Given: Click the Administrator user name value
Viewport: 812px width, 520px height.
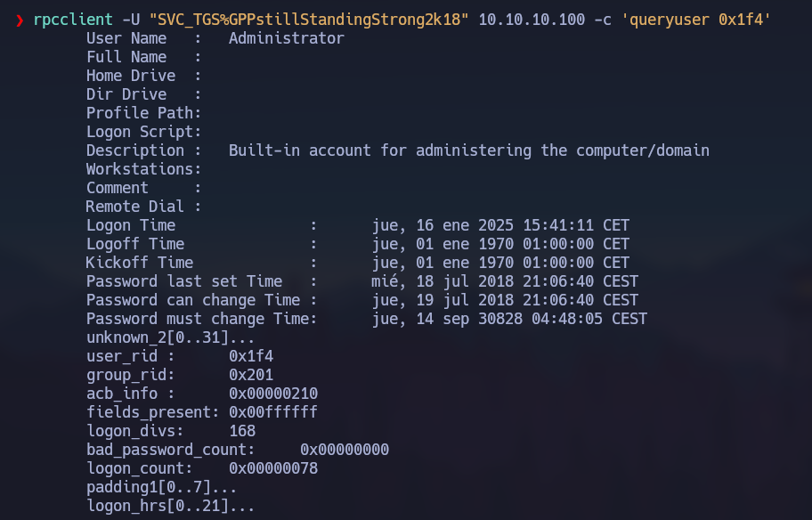Looking at the screenshot, I should [x=287, y=38].
